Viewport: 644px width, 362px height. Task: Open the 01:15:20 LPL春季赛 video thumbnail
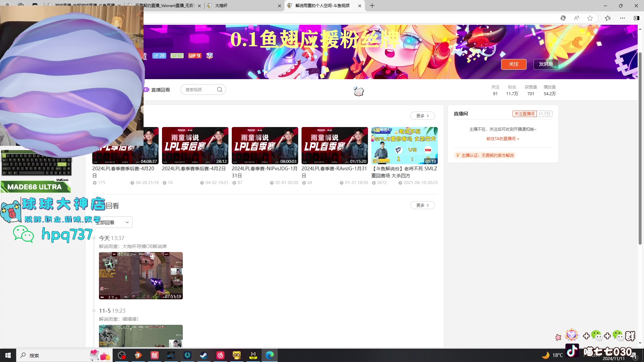coord(335,145)
